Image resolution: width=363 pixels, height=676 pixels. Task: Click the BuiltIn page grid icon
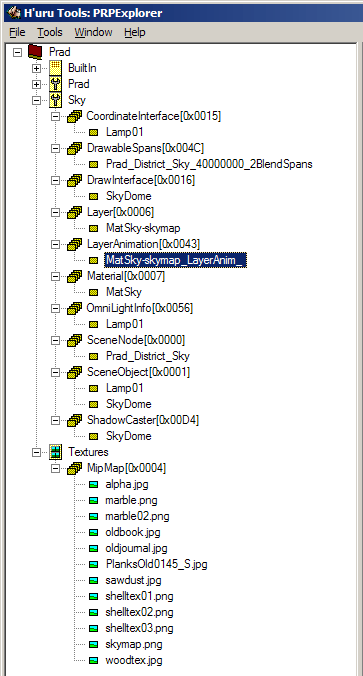56,68
